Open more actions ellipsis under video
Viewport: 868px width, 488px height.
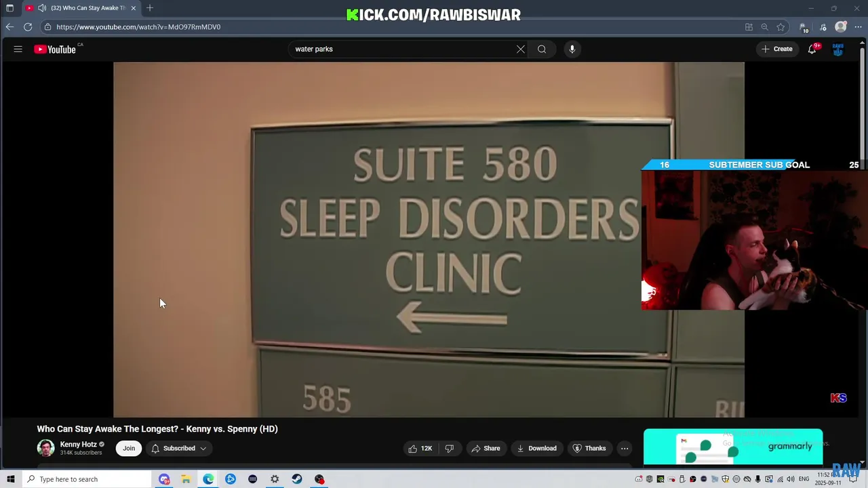tap(625, 448)
